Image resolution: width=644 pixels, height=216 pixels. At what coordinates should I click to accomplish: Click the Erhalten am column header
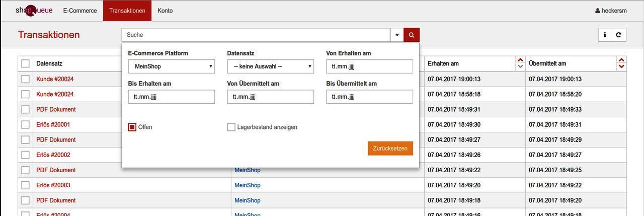pos(443,63)
